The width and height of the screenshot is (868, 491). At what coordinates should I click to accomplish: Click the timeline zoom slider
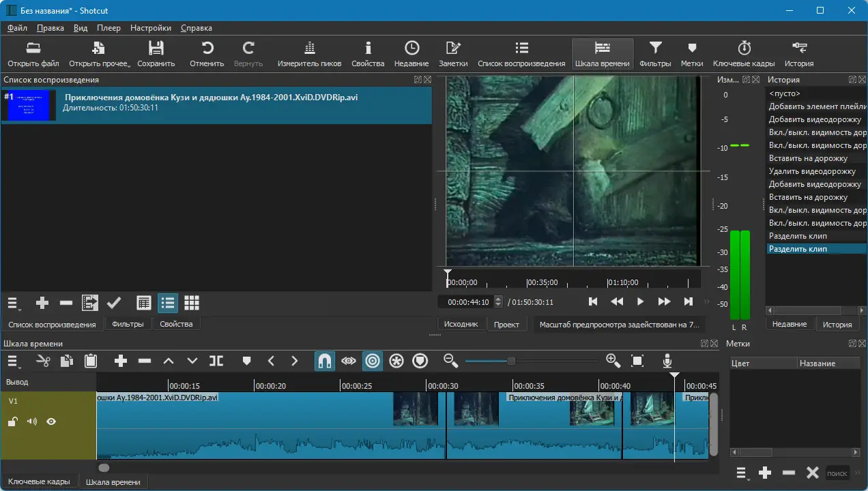tap(511, 361)
